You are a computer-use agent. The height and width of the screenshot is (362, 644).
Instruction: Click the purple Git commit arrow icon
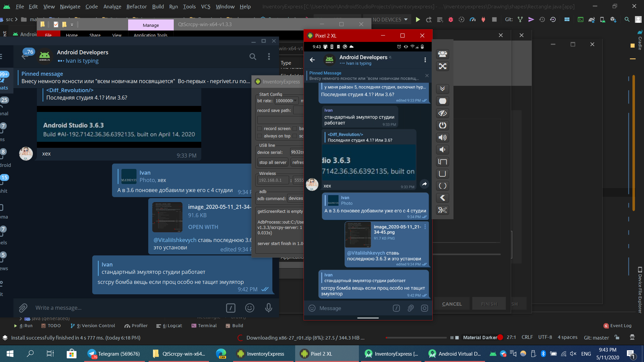531,20
